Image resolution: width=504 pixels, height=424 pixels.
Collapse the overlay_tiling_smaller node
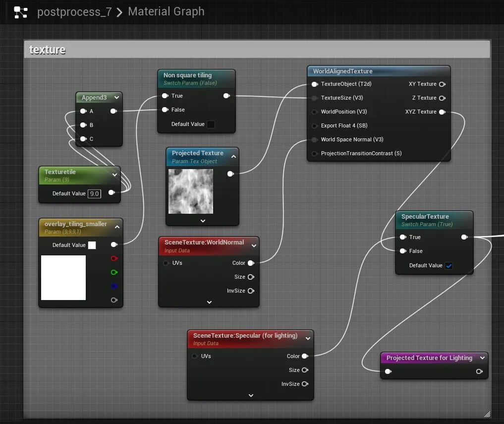click(x=117, y=227)
